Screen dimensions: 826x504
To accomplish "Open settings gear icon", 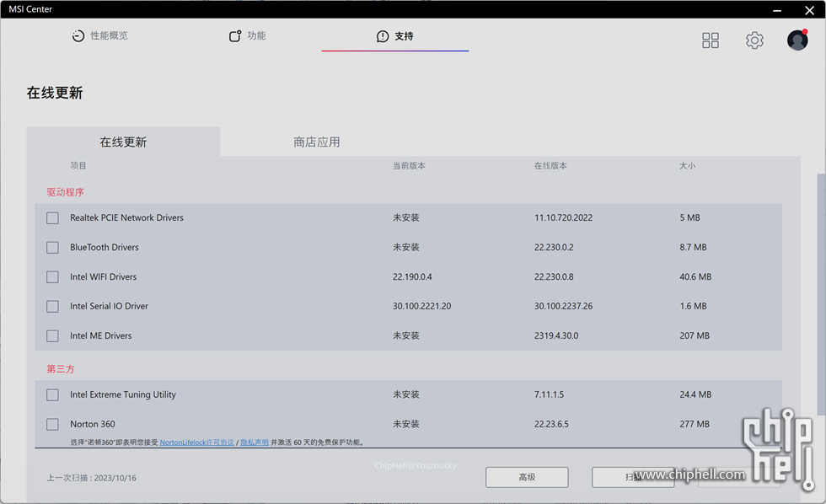I will pyautogui.click(x=754, y=40).
